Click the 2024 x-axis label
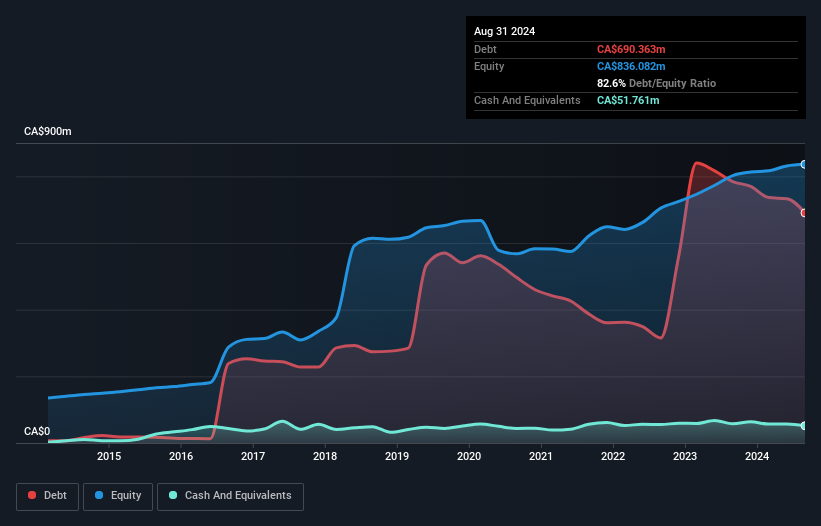Viewport: 821px width, 526px height. (757, 456)
